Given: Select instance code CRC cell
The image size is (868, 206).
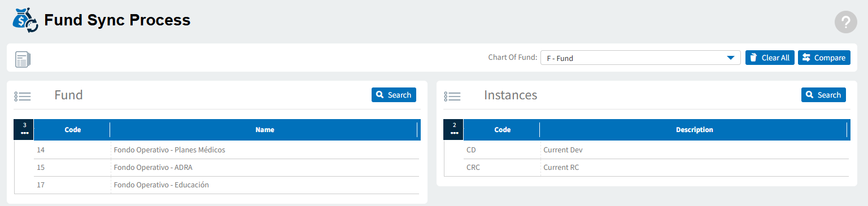Looking at the screenshot, I should [502, 168].
